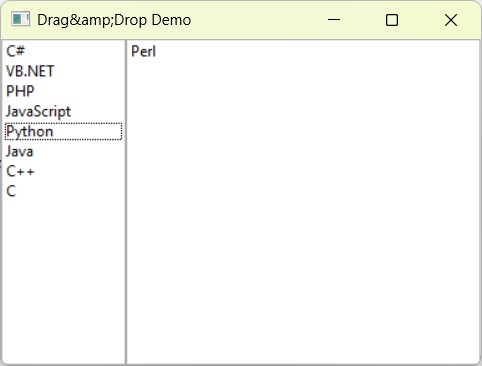
Task: Select the focused Python item
Action: [63, 131]
